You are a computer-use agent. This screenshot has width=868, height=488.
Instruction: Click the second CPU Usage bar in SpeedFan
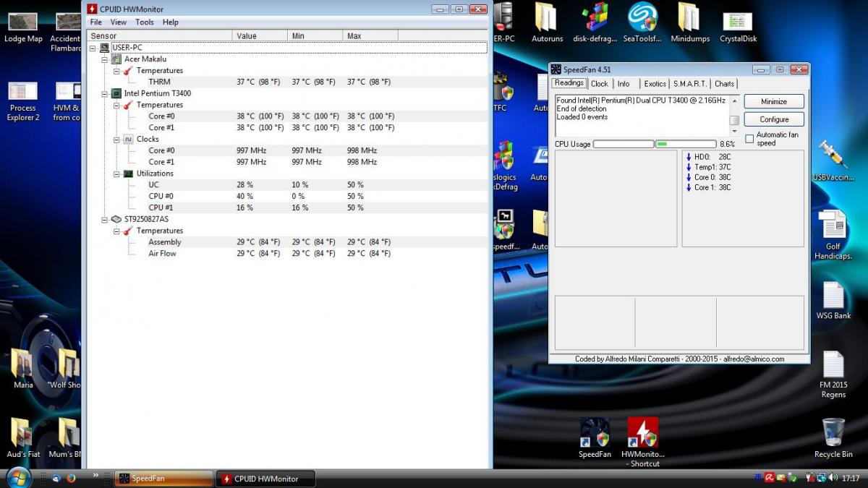pos(685,144)
